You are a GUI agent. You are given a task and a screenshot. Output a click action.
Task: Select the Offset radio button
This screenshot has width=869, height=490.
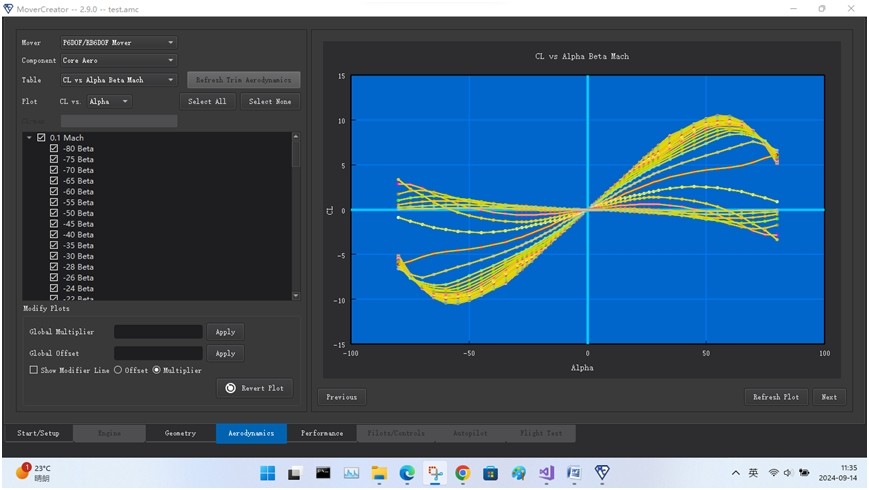[118, 370]
